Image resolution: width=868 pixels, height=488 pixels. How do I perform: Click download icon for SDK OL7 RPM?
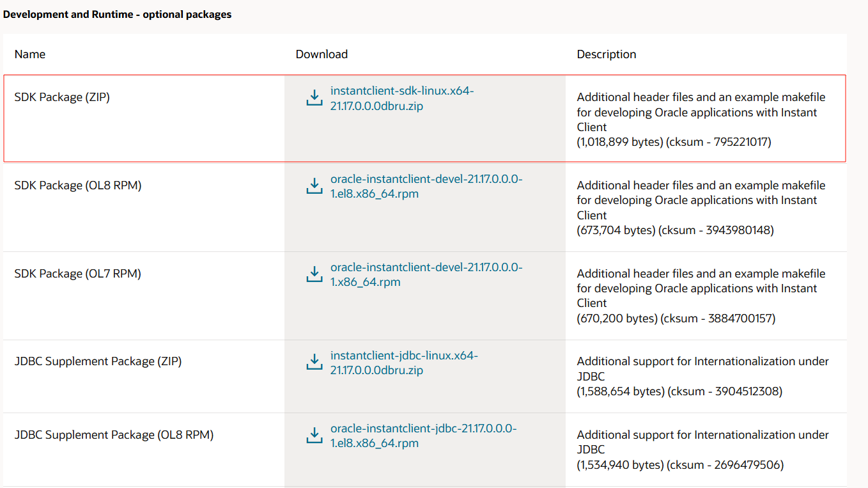click(x=314, y=274)
